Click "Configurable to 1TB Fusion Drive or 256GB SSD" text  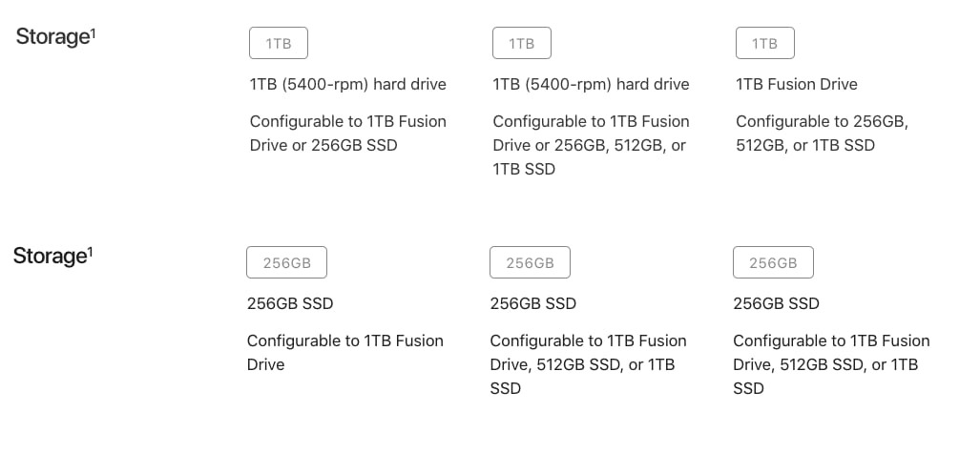pyautogui.click(x=348, y=133)
